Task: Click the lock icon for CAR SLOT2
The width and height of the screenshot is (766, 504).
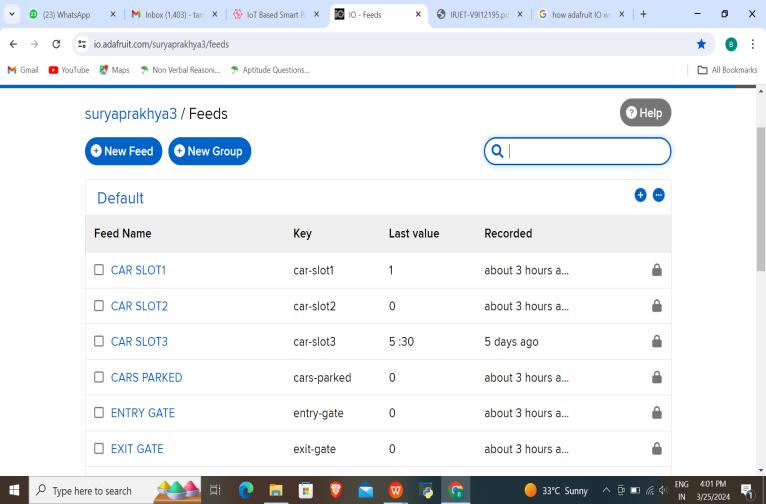Action: [657, 306]
